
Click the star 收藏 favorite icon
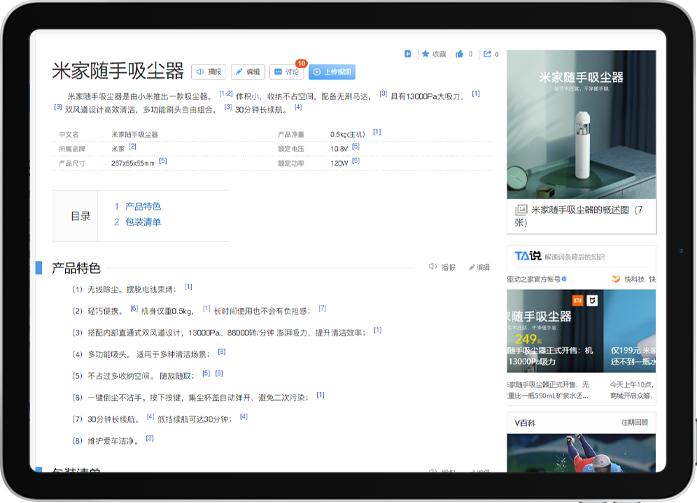click(425, 54)
